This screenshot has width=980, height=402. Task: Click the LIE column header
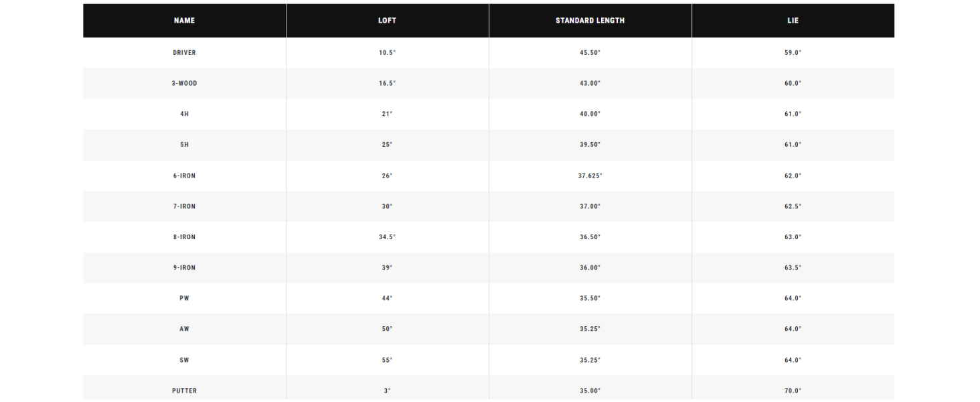[x=793, y=21]
